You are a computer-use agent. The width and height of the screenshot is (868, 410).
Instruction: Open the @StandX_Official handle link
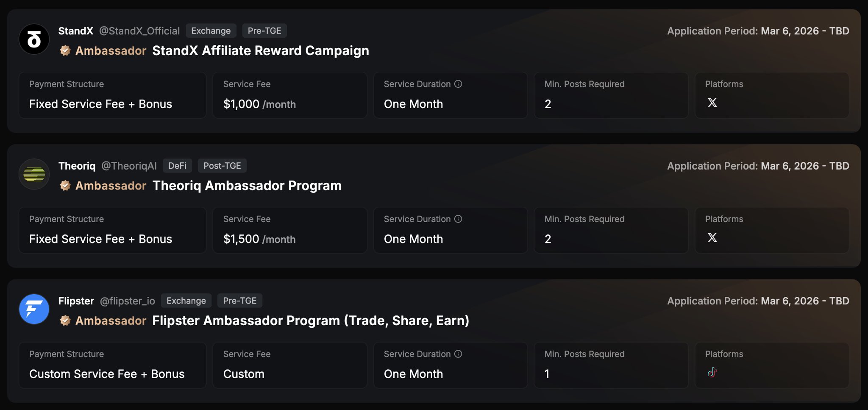pyautogui.click(x=139, y=31)
